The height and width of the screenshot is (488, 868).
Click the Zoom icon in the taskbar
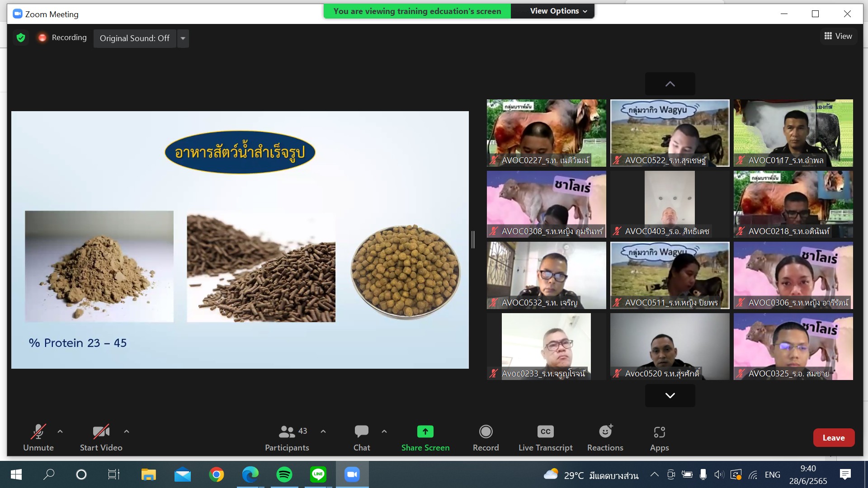(x=352, y=474)
